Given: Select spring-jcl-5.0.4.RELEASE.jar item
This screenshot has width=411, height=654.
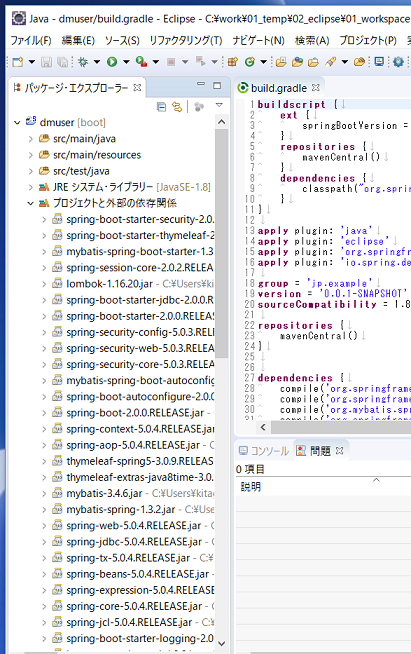Looking at the screenshot, I should (x=129, y=622).
